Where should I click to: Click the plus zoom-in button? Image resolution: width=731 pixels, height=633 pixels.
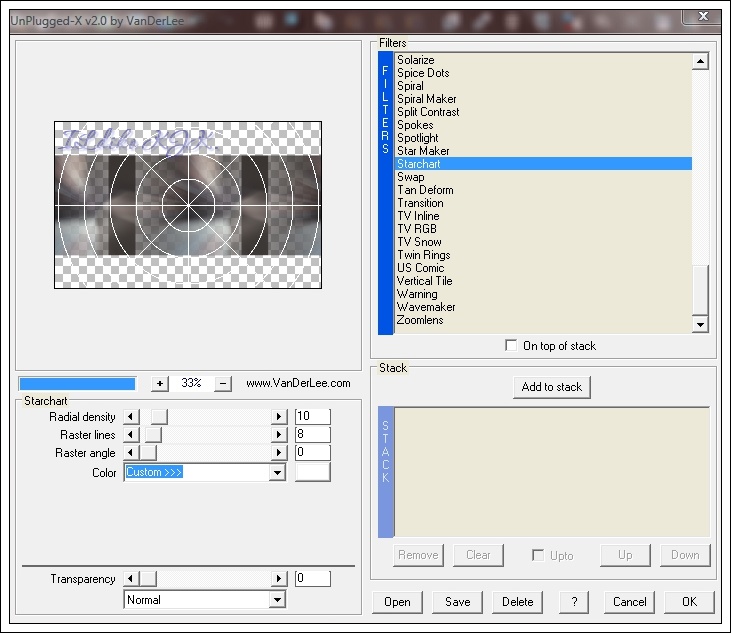click(x=160, y=383)
